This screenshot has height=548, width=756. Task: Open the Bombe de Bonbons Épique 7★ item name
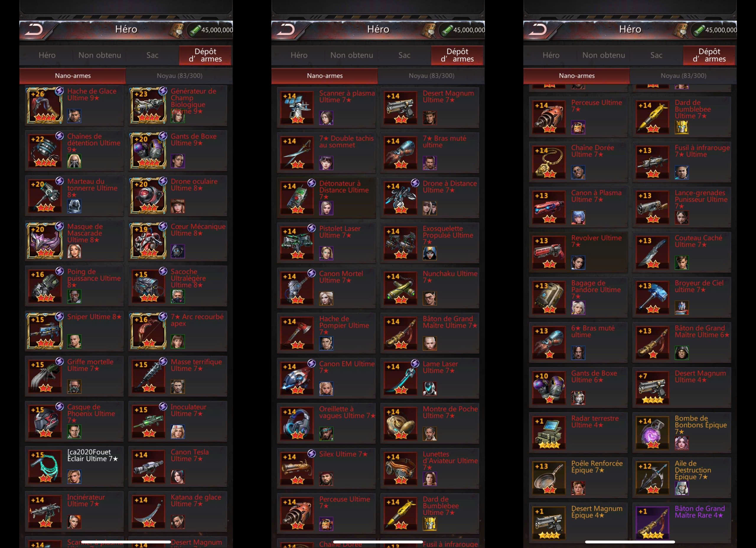(701, 425)
